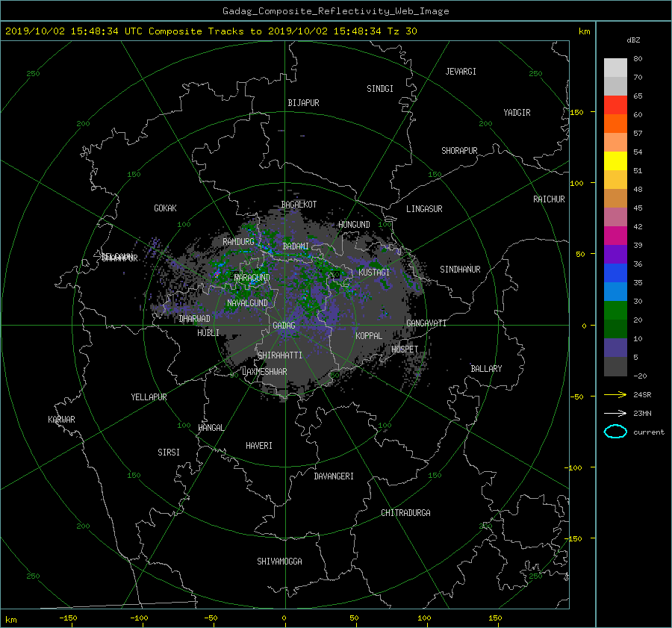Click the HOSPET city label
This screenshot has height=628, width=672.
[405, 349]
